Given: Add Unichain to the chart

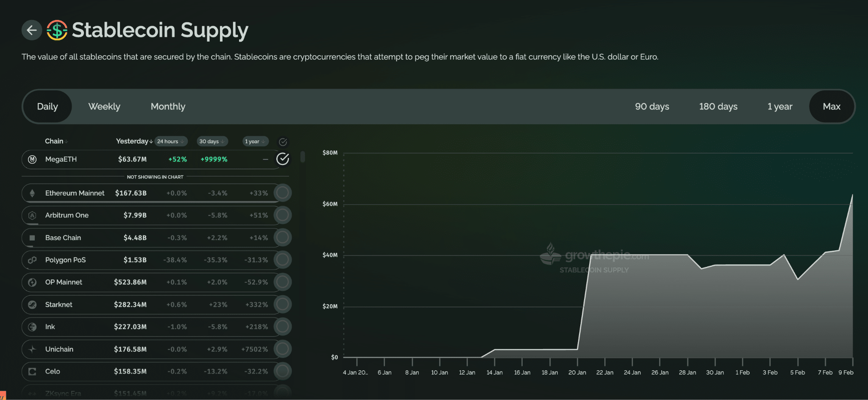Looking at the screenshot, I should point(282,349).
